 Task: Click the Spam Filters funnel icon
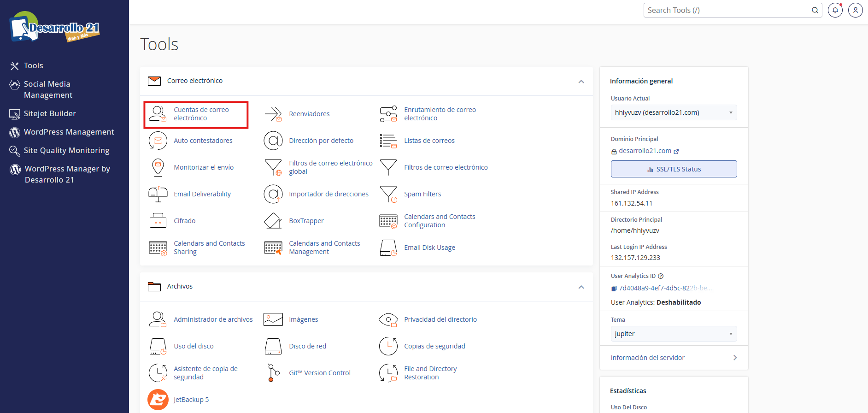point(388,194)
